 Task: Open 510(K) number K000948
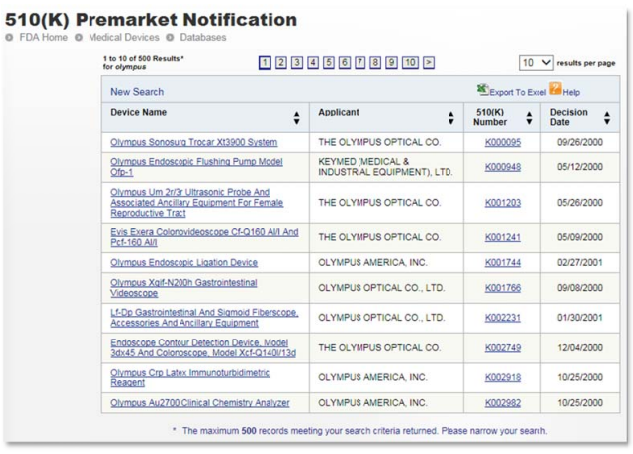[502, 167]
